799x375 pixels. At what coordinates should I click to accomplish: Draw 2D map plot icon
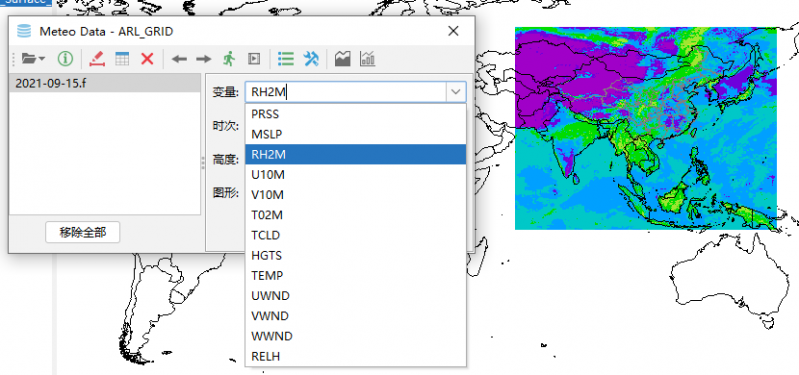pyautogui.click(x=342, y=59)
